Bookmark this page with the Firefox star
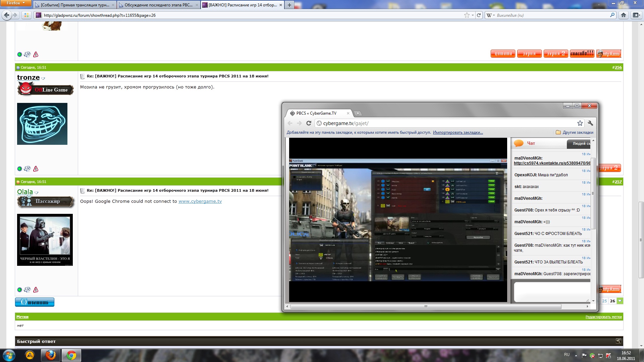Image resolution: width=644 pixels, height=362 pixels. (467, 15)
